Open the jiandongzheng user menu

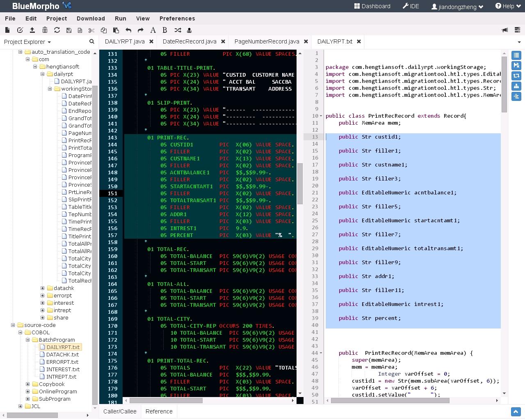click(x=457, y=7)
